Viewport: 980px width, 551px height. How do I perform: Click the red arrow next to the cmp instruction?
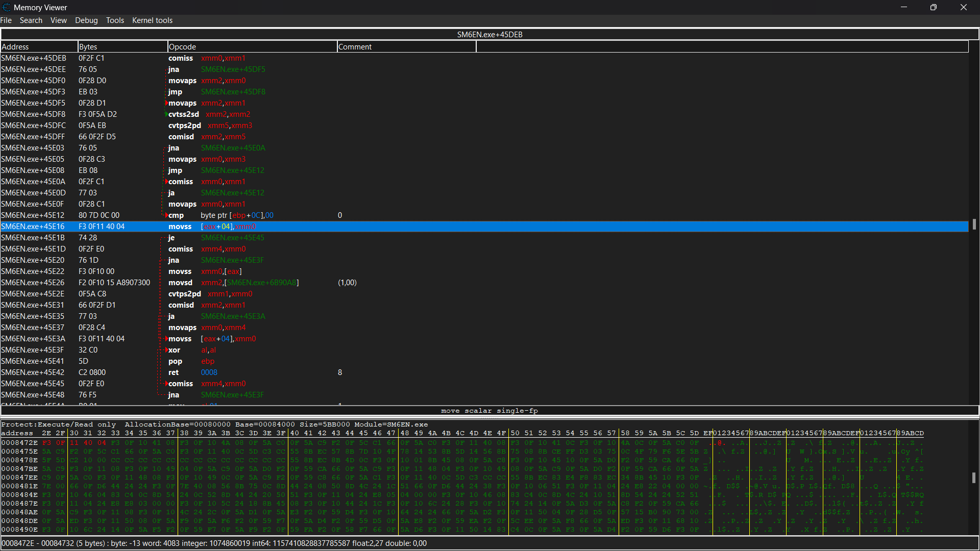[x=165, y=215]
